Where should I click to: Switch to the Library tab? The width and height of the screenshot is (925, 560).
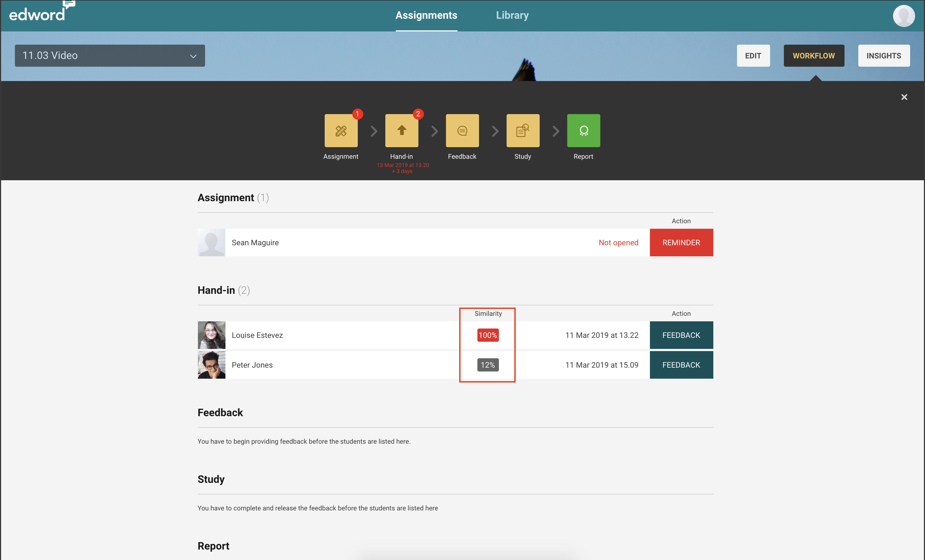512,15
